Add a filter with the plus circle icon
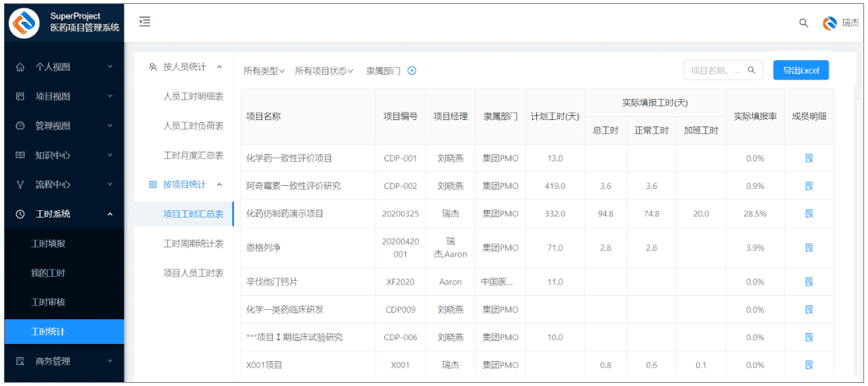This screenshot has width=868, height=386. [x=411, y=71]
